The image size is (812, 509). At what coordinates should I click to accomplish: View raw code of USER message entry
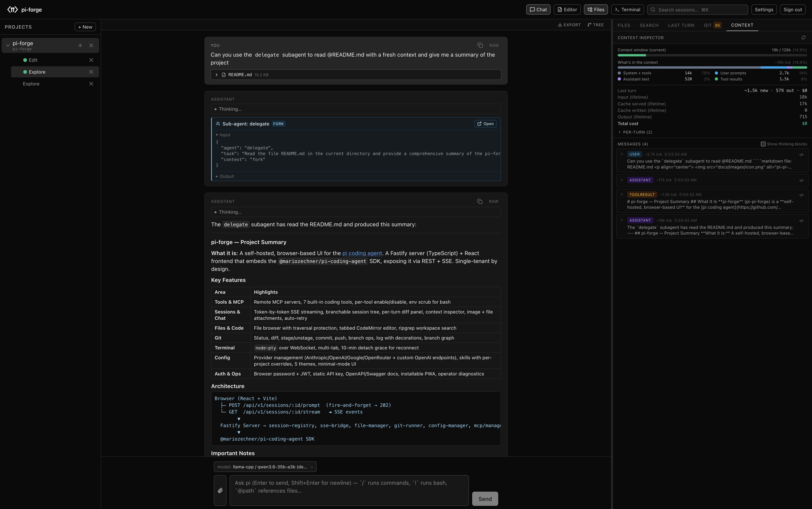point(802,155)
